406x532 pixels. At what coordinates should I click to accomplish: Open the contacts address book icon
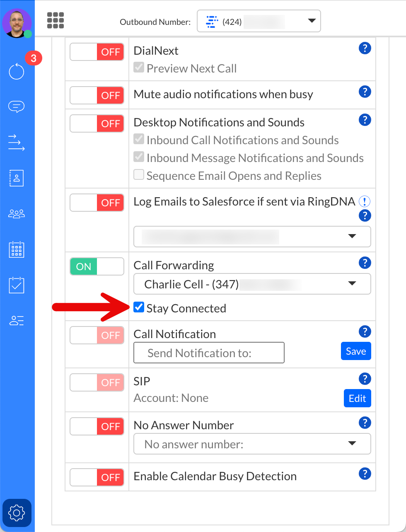(17, 178)
